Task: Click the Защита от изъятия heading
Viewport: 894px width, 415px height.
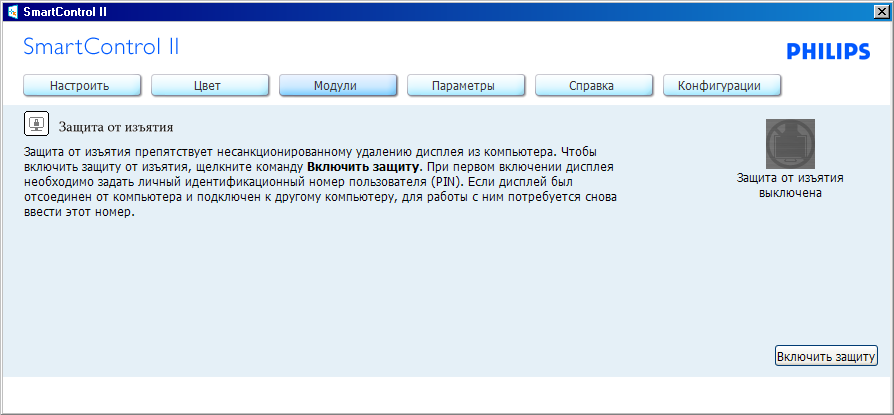Action: pyautogui.click(x=116, y=127)
